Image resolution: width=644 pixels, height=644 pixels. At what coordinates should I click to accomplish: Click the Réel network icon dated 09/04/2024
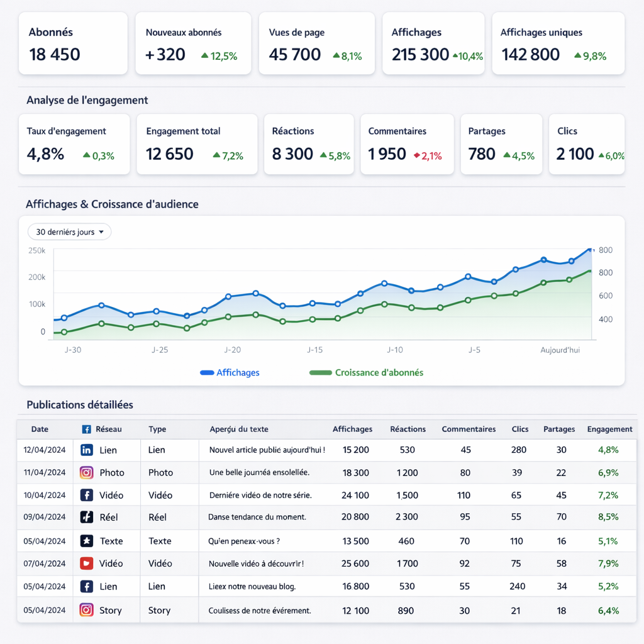pos(87,518)
